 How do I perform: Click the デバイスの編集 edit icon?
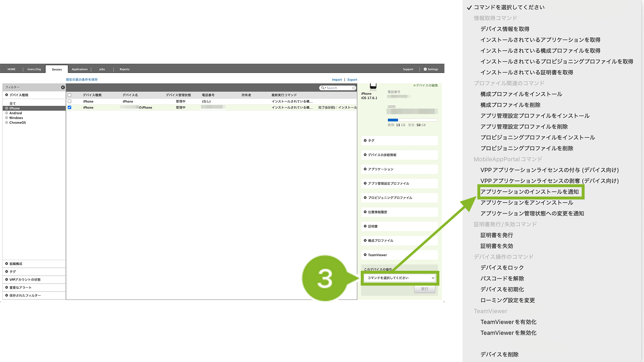coord(414,85)
